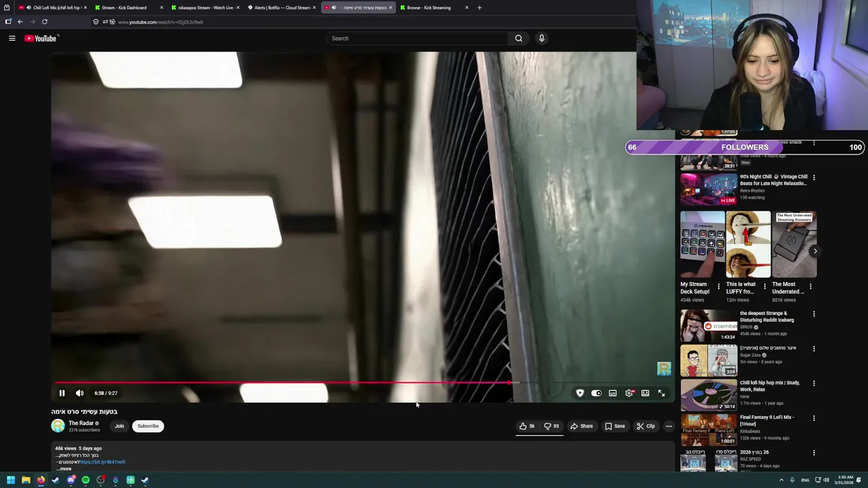Image resolution: width=868 pixels, height=488 pixels.
Task: Open the browser's tab list button
Action: 7,7
